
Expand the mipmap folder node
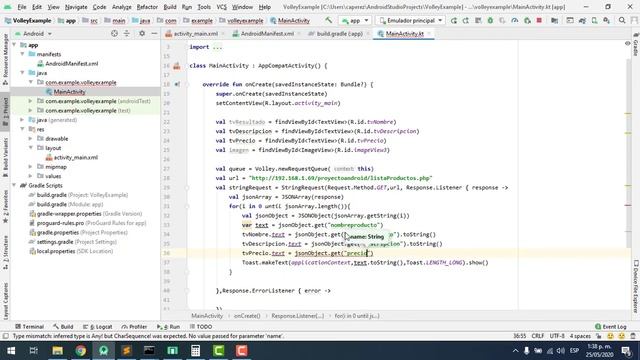point(31,167)
